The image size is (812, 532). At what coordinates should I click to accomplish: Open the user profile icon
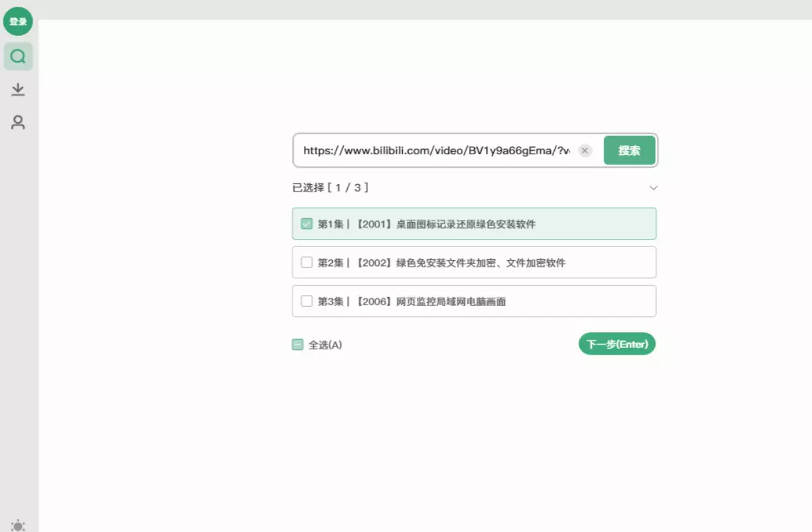(x=18, y=123)
